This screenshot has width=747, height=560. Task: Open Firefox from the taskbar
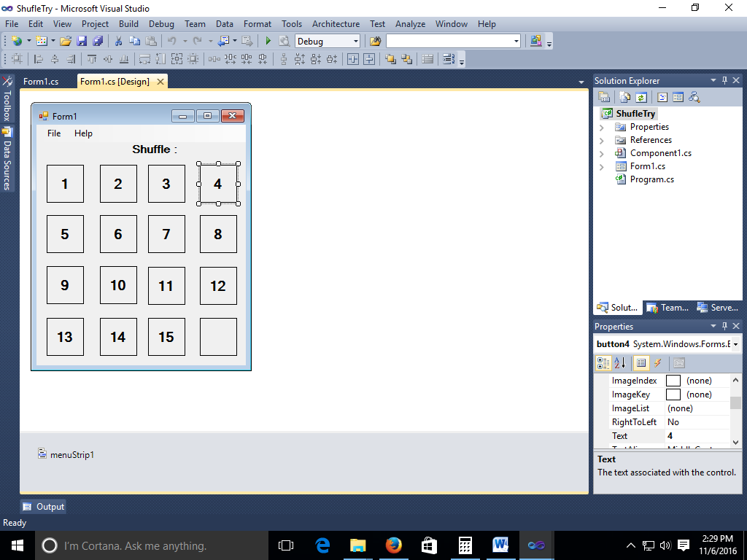[393, 545]
